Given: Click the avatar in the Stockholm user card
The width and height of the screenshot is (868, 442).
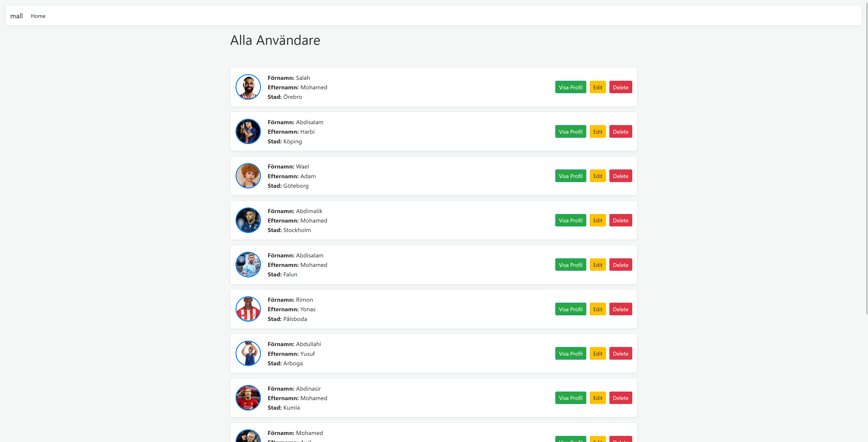Looking at the screenshot, I should tap(248, 220).
